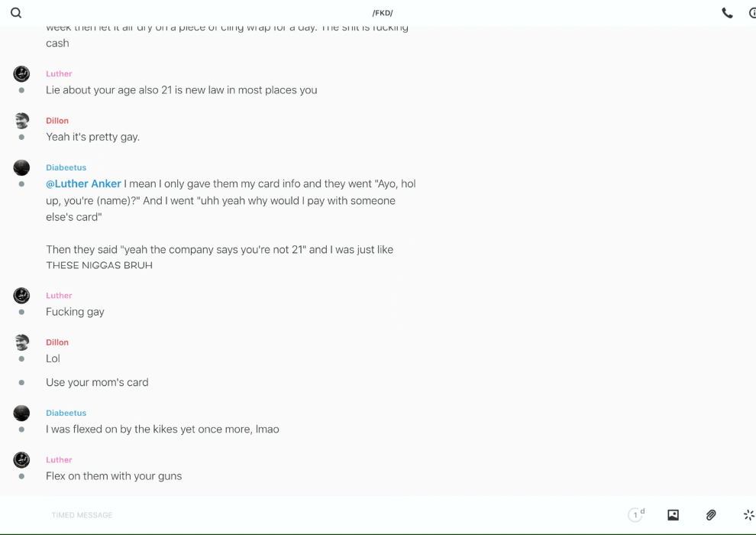Click Luther's avatar above "Flex on them" message
Image resolution: width=756 pixels, height=535 pixels.
click(x=21, y=459)
